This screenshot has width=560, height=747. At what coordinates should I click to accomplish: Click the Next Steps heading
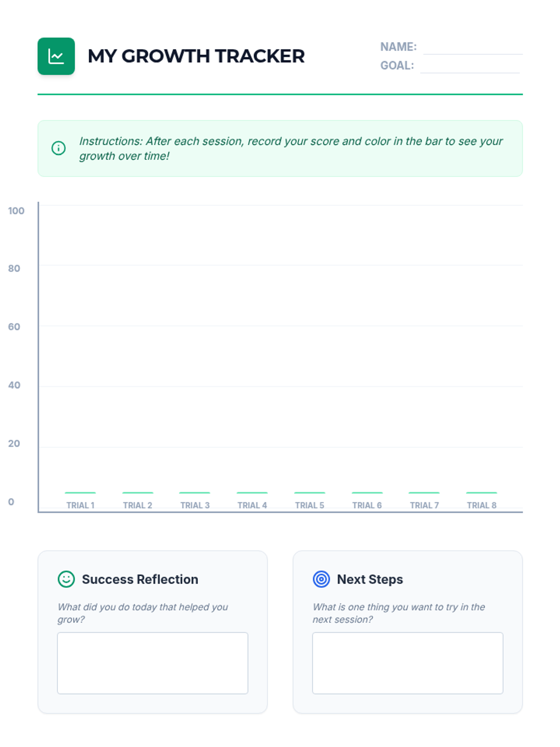tap(370, 579)
